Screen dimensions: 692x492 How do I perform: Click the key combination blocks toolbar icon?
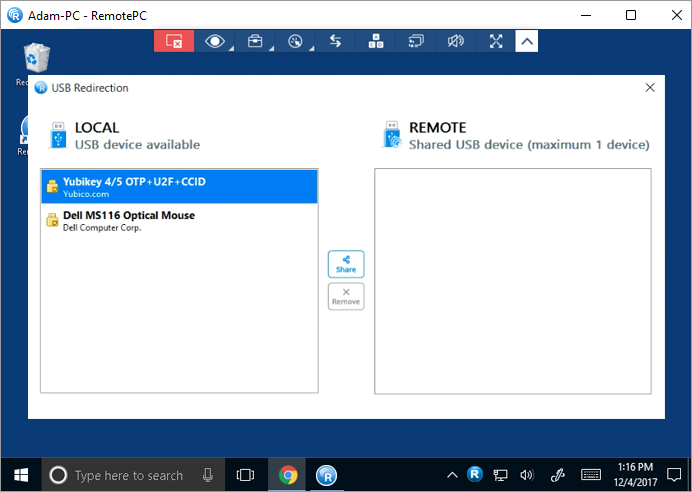click(x=376, y=41)
